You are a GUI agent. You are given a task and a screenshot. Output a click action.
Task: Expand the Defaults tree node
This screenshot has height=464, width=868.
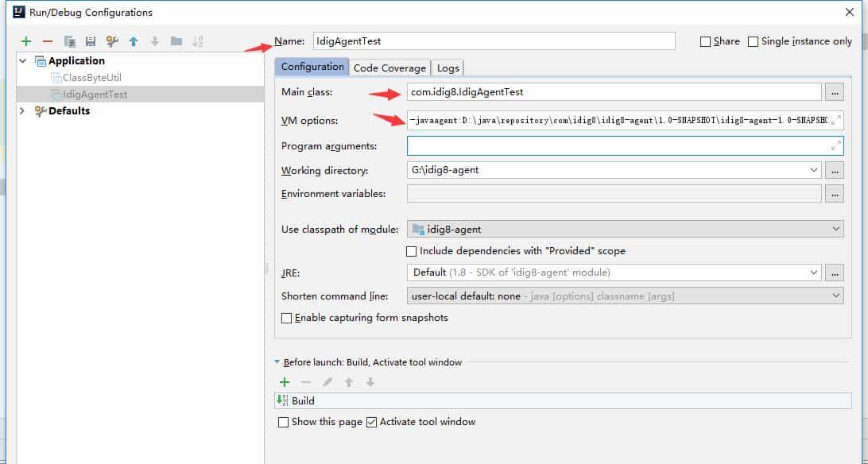[x=23, y=110]
